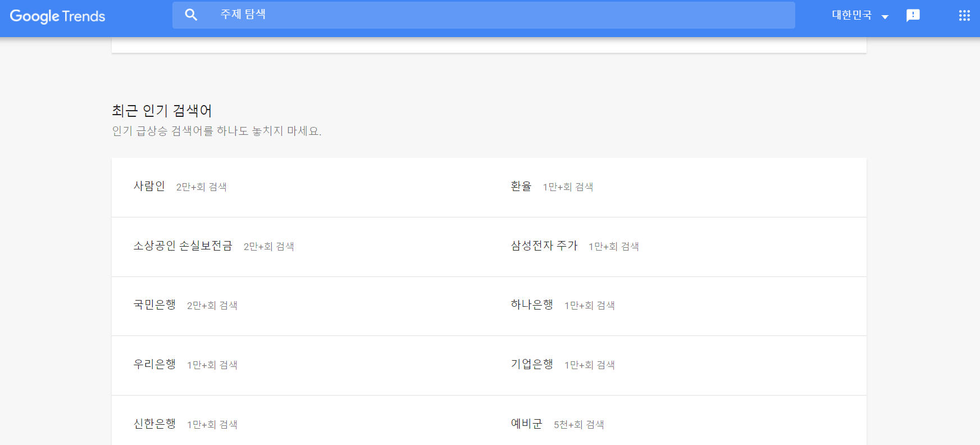
Task: Click the 1만+회 검색 count beside 하나은행
Action: pos(590,306)
